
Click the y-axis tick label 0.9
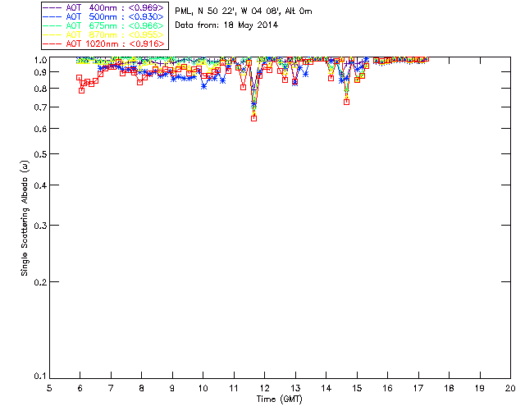pos(40,72)
